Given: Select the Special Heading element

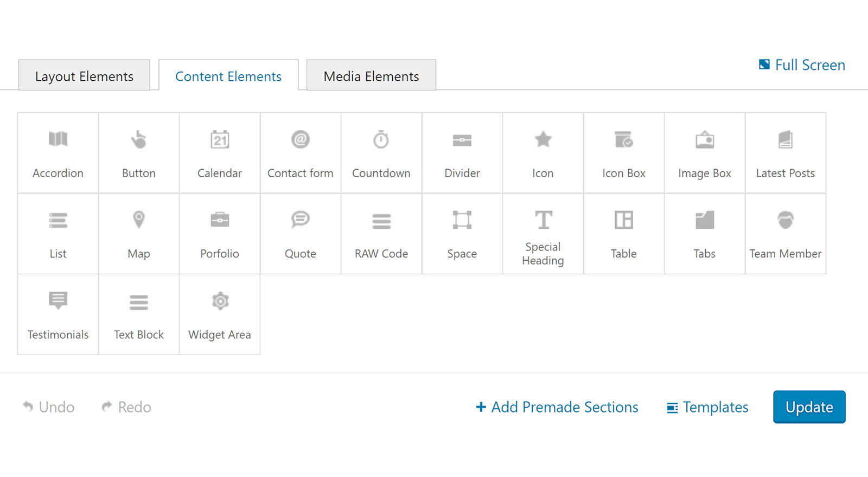Looking at the screenshot, I should (543, 234).
